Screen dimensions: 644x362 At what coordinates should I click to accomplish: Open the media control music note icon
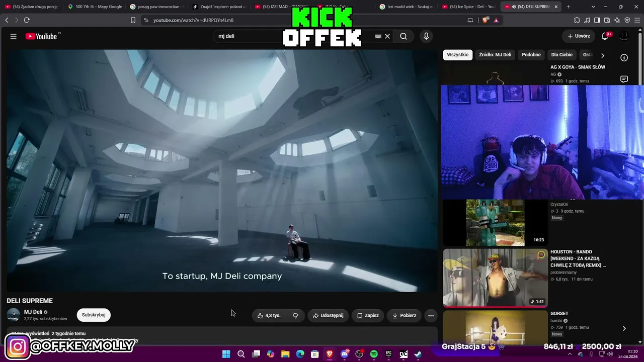(x=587, y=20)
